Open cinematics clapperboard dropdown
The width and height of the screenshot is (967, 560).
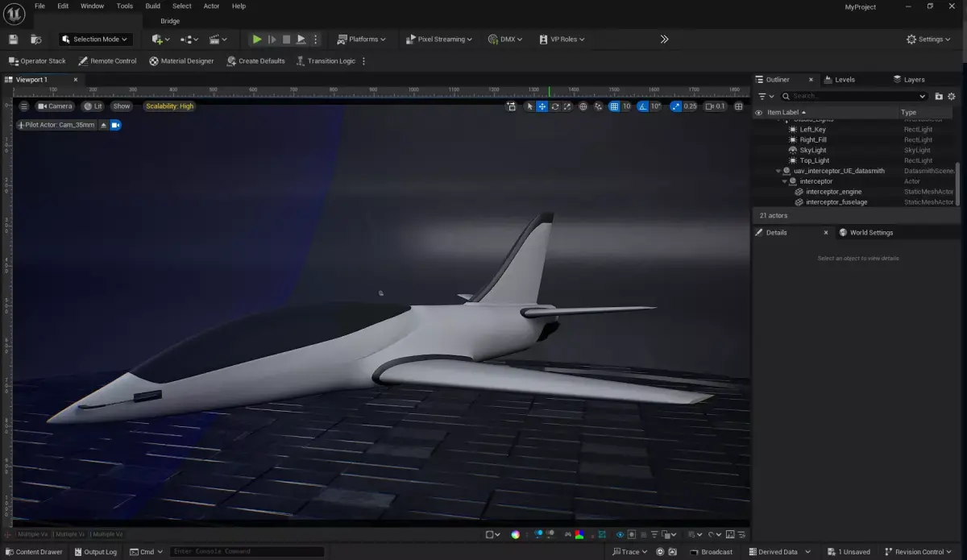tap(218, 39)
